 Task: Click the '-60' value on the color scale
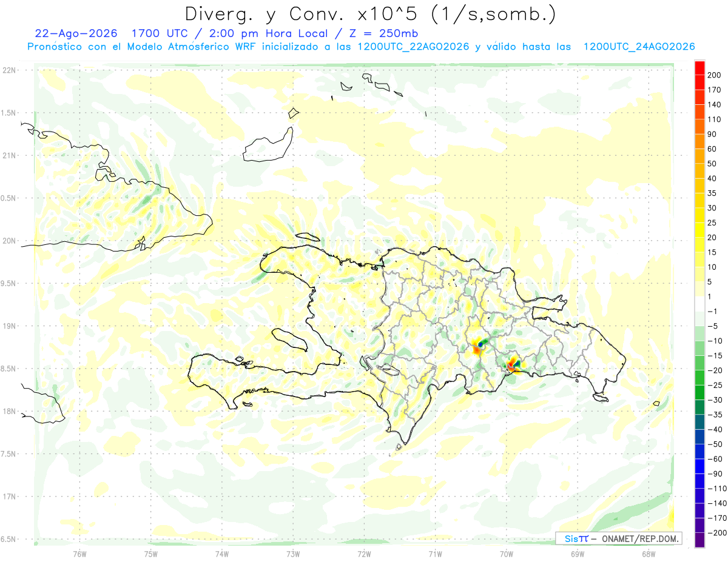(715, 459)
